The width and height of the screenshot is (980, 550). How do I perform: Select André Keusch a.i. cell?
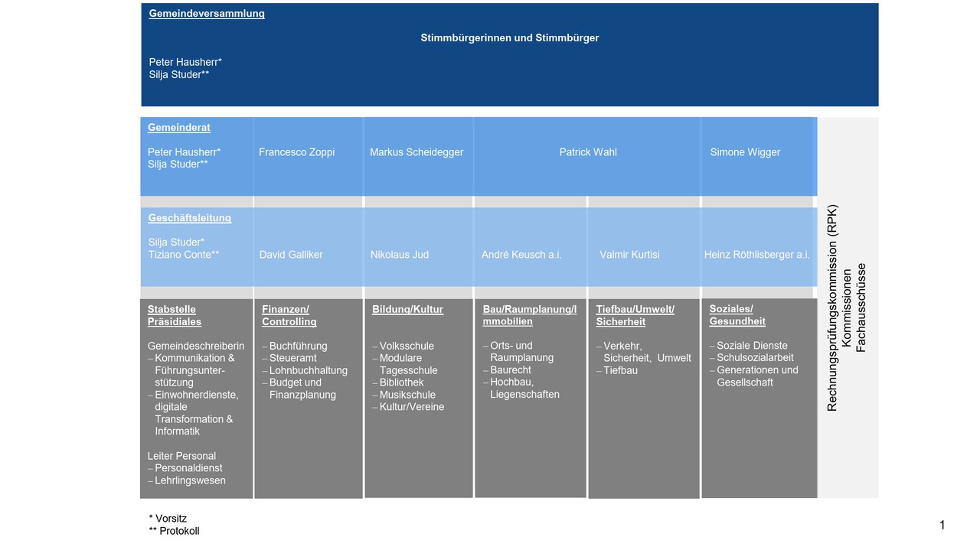(x=521, y=255)
